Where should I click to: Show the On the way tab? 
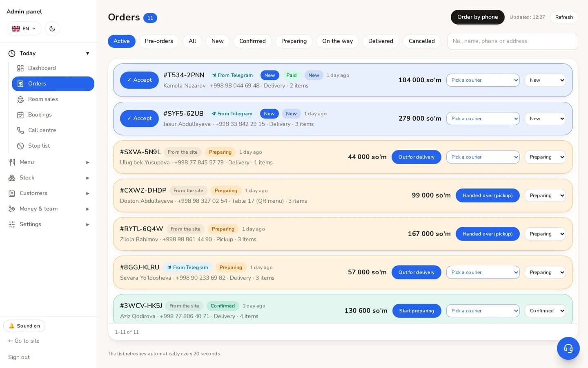(337, 41)
